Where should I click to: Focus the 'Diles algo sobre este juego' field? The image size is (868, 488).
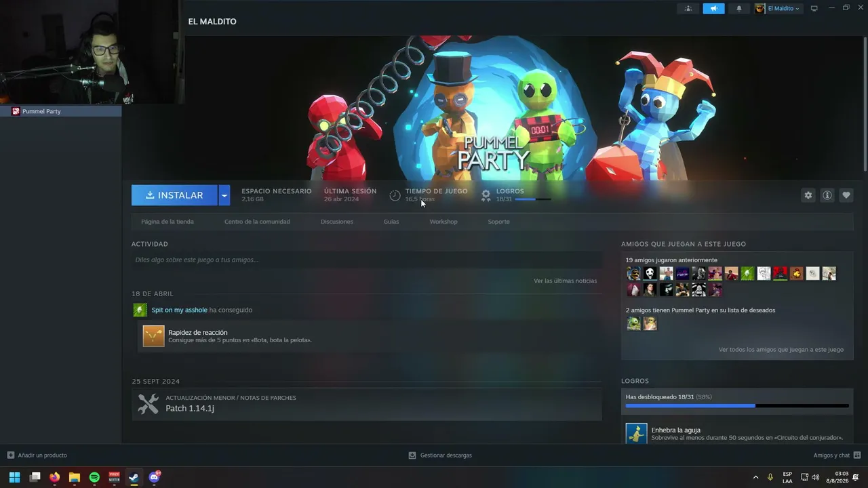(367, 260)
